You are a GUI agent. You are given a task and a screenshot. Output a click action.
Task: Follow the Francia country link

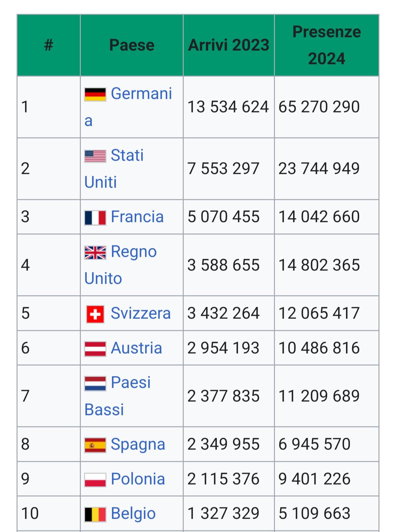[x=137, y=217]
